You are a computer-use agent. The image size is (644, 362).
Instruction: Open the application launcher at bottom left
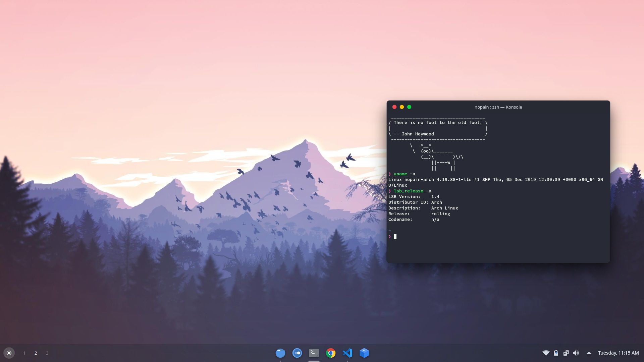tap(9, 353)
